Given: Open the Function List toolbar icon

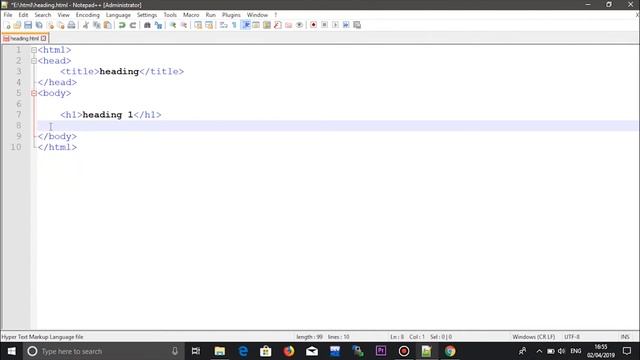Looking at the screenshot, I should 278,25.
